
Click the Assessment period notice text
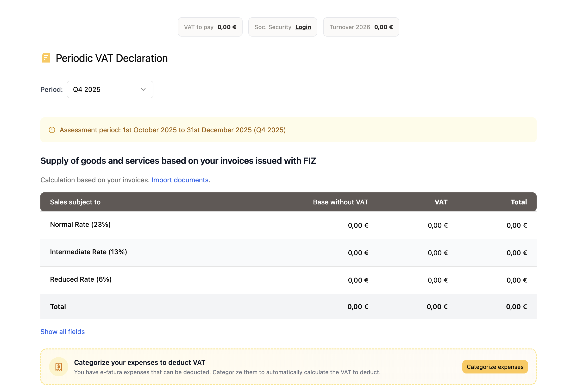tap(173, 130)
